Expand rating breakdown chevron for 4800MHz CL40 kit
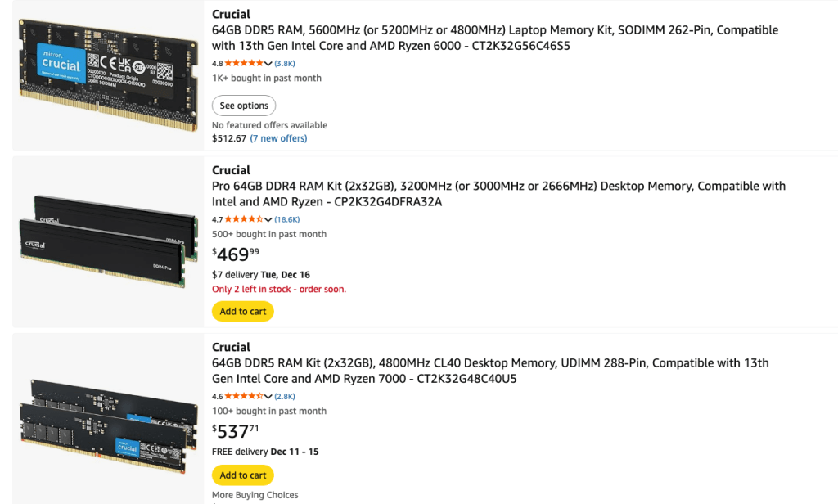838x504 pixels. [268, 396]
